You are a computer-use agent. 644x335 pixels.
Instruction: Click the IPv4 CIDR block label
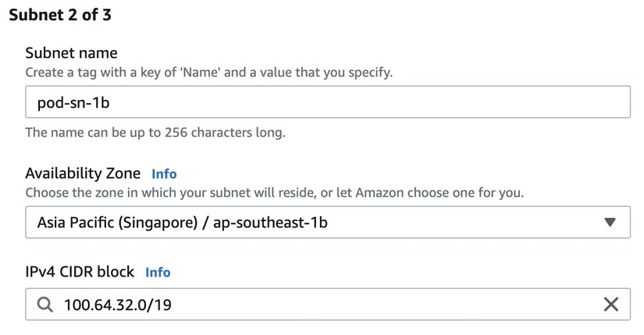[80, 272]
